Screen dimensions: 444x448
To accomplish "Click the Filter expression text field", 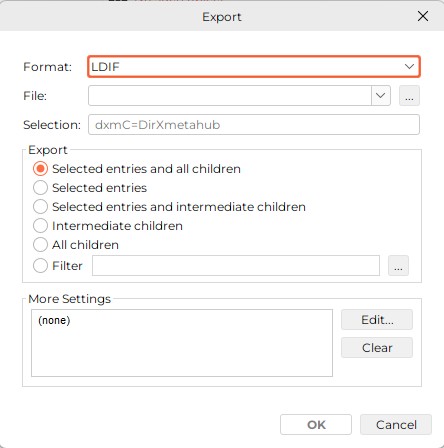I will click(x=236, y=266).
